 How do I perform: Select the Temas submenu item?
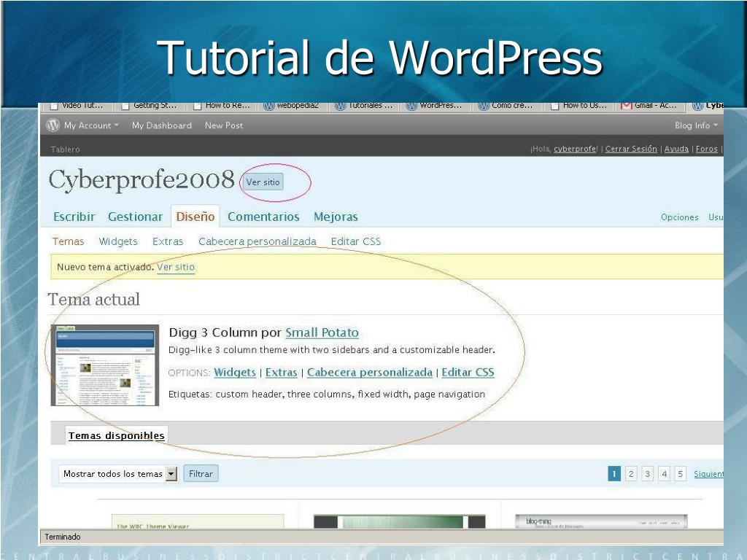(68, 241)
